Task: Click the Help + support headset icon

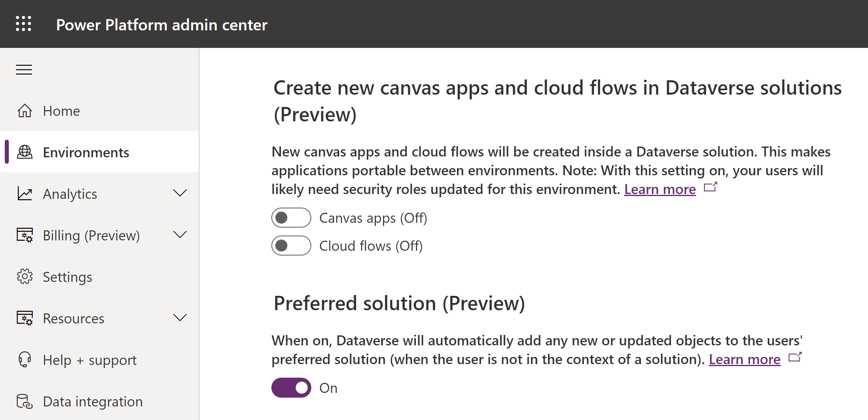Action: coord(25,360)
